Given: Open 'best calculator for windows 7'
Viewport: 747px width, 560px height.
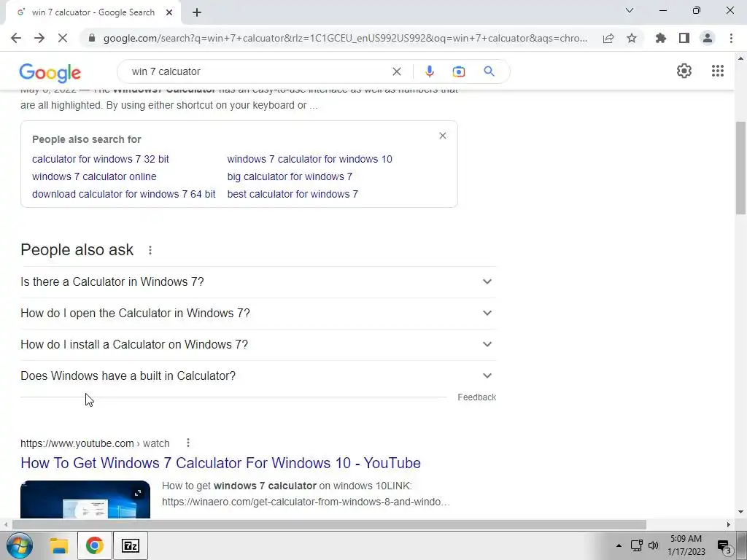Looking at the screenshot, I should [x=293, y=194].
